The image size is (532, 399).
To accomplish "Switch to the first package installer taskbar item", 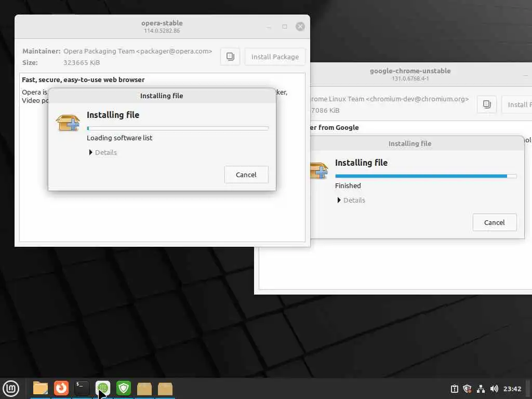I will 144,389.
